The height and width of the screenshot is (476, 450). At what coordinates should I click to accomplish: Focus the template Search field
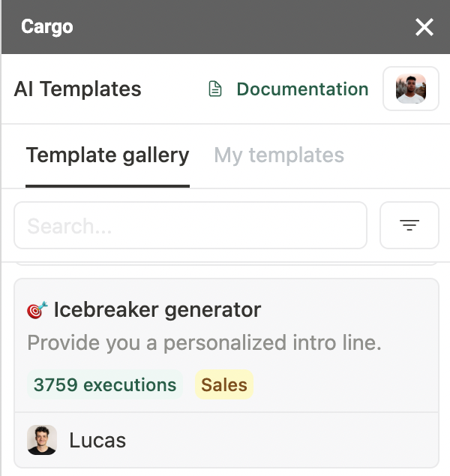[x=190, y=225]
